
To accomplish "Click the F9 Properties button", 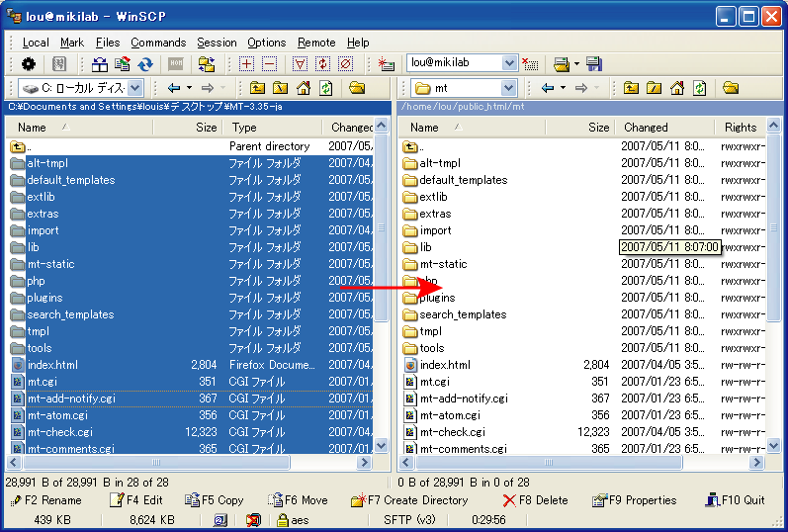I will pyautogui.click(x=634, y=500).
